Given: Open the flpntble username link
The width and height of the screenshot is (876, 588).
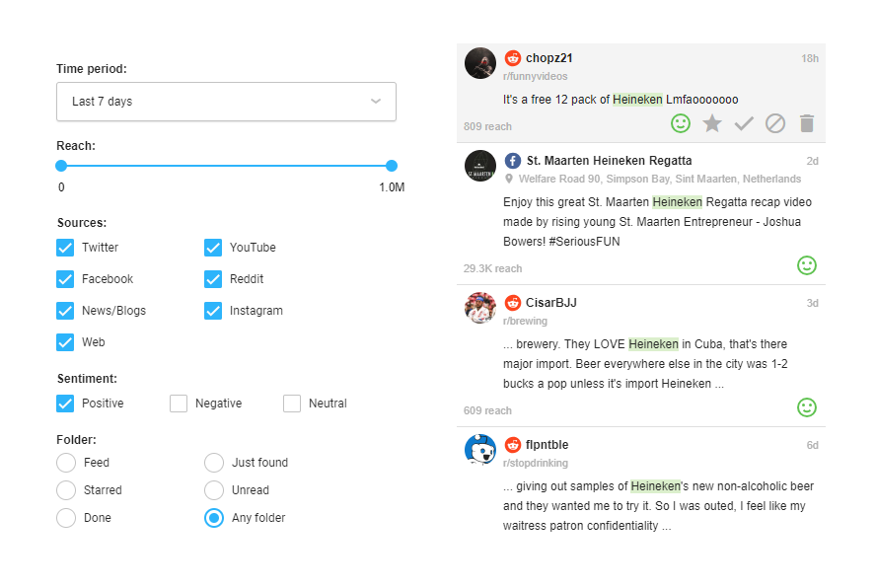Looking at the screenshot, I should [x=547, y=445].
